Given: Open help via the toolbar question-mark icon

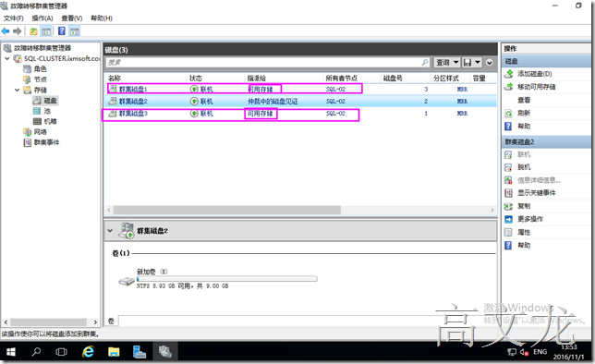Looking at the screenshot, I should 62,31.
